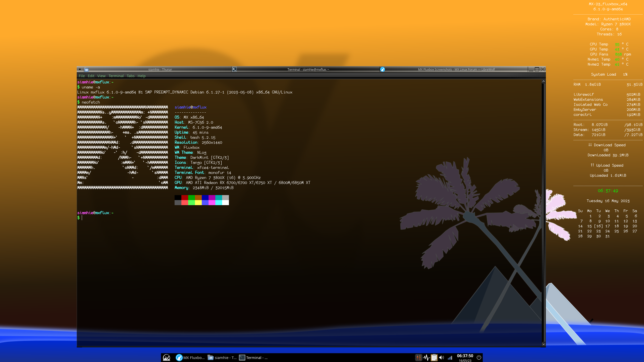Click the terminal scrollbar up arrow
The height and width of the screenshot is (362, 644).
(543, 81)
